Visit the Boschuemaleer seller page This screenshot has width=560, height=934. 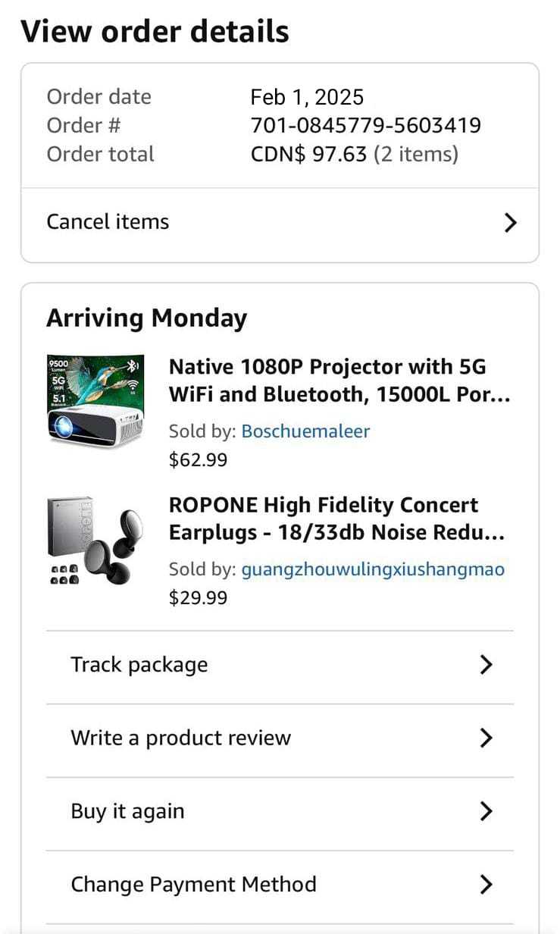(x=305, y=431)
